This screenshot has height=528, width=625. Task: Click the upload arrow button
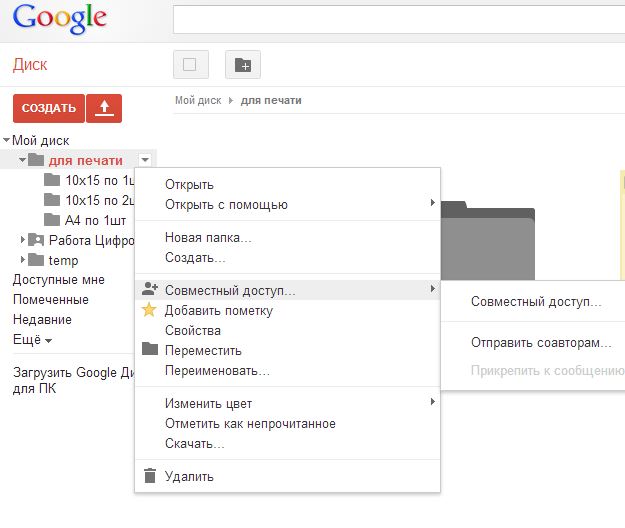coord(104,108)
